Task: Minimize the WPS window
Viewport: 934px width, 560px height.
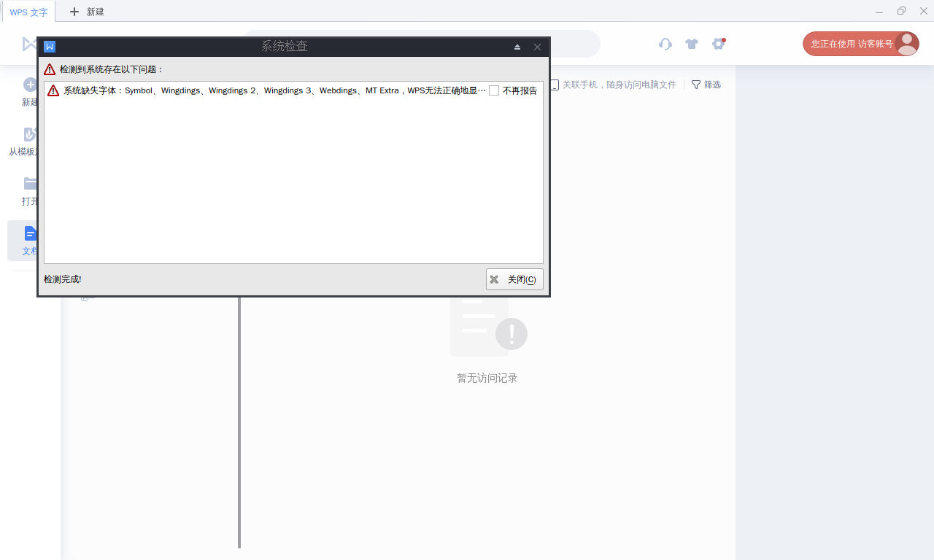Action: (x=879, y=12)
